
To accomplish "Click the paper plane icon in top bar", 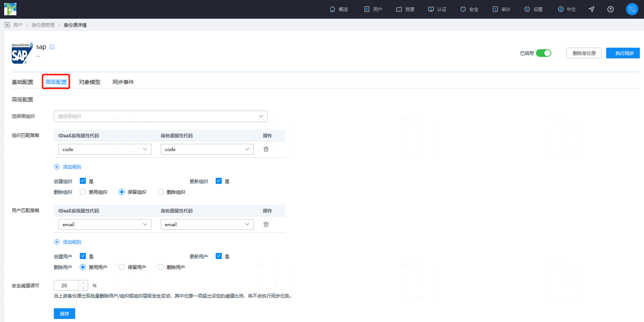I will tap(592, 9).
